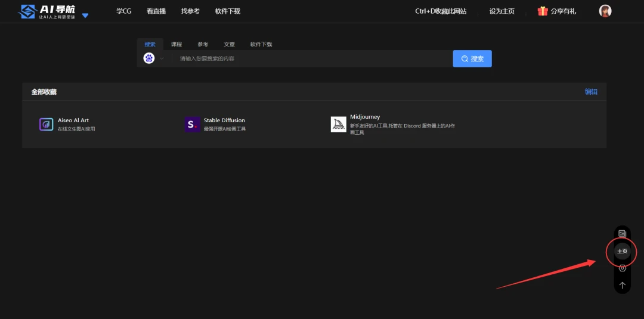644x319 pixels.
Task: Expand the search engine chevron dropdown
Action: coord(162,58)
